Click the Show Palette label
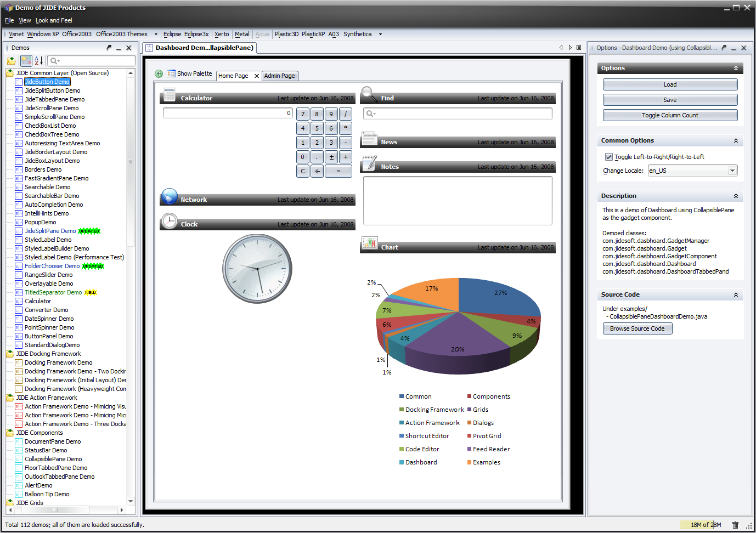 [194, 73]
